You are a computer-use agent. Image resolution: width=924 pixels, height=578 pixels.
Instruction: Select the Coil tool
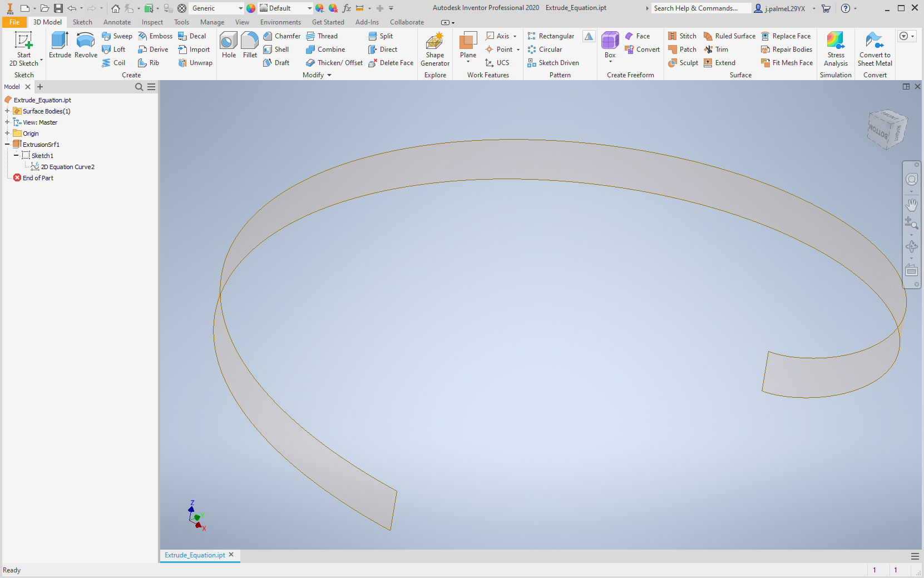click(113, 63)
